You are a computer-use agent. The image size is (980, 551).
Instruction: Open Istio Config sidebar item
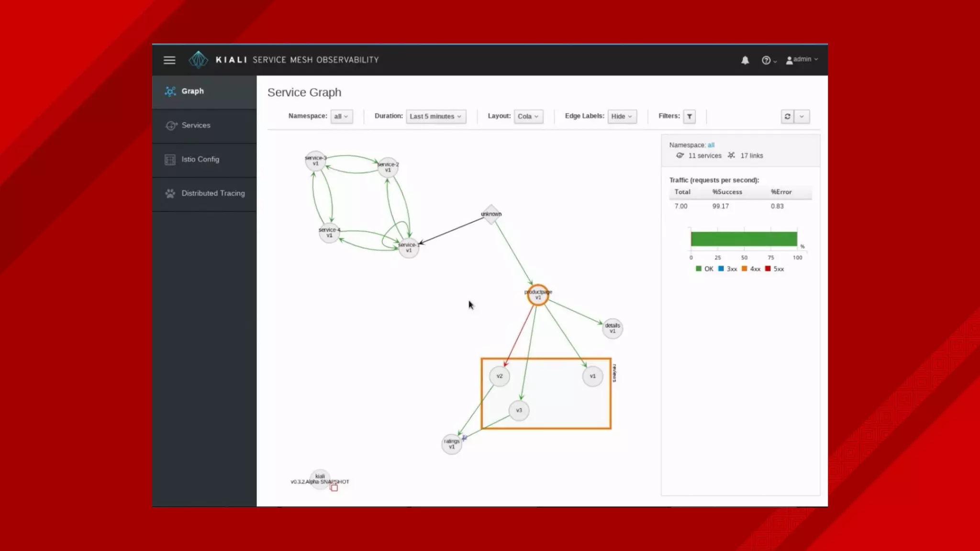click(x=200, y=159)
